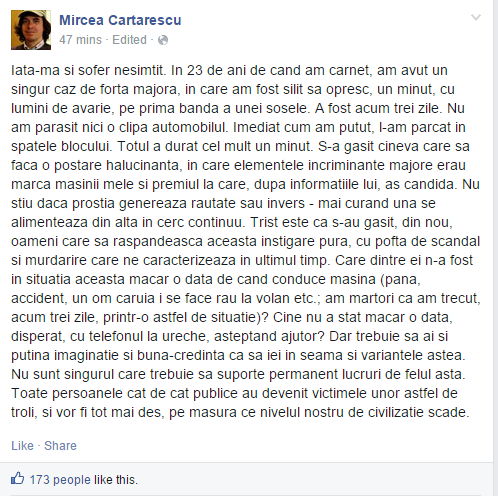Open Mircea Cartarescu profile name link

120,20
